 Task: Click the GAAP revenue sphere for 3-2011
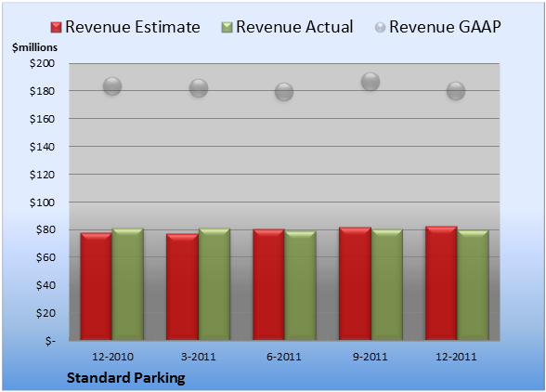[199, 88]
